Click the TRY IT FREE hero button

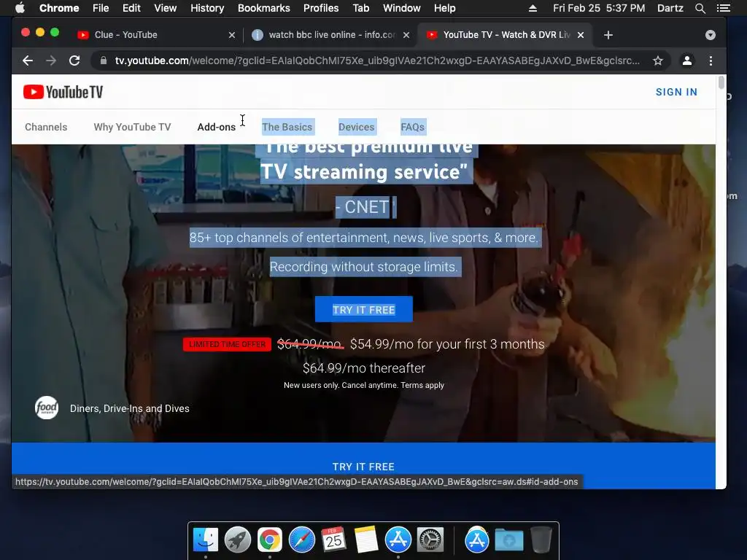[x=364, y=309]
